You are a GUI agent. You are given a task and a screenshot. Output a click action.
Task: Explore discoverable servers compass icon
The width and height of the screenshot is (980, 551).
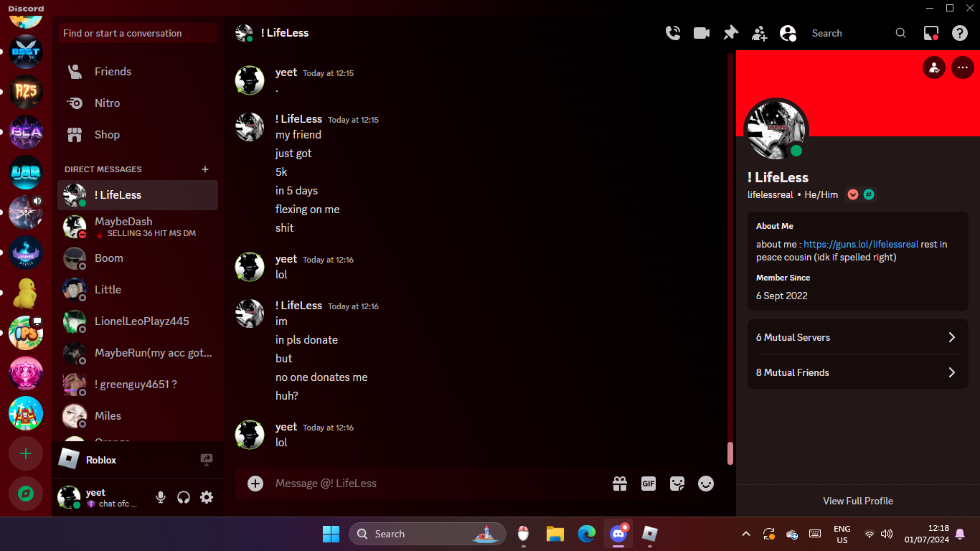click(26, 494)
